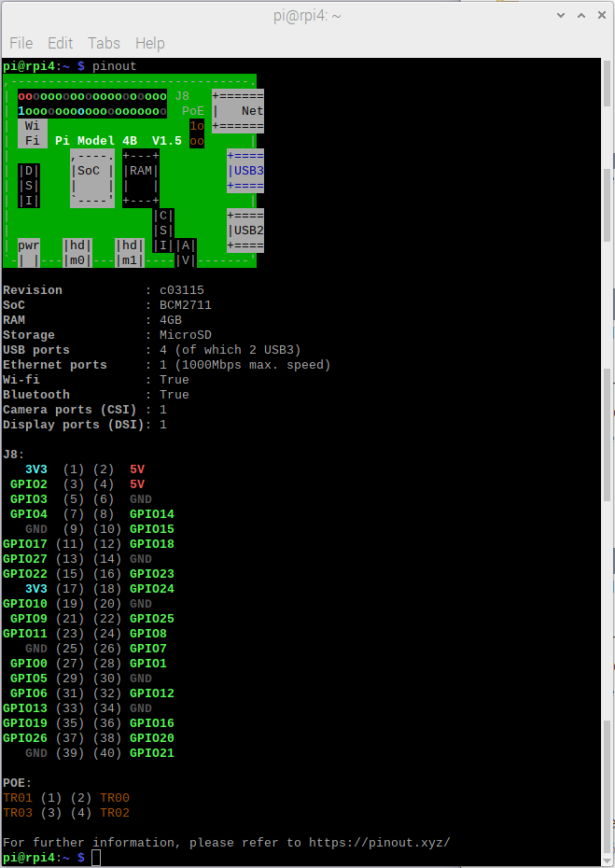
Task: Click the 'GPIO7' pin label
Action: (148, 649)
